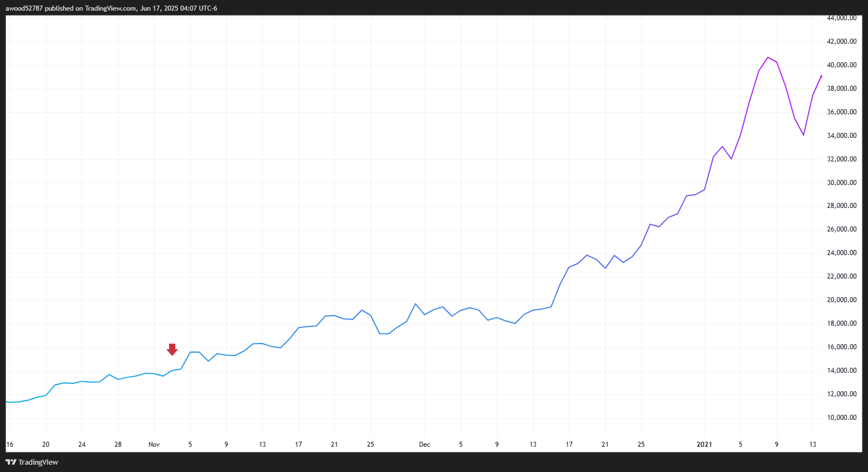Click the 40,000.00 price axis label
Screen dimensions: 868x472
842,65
